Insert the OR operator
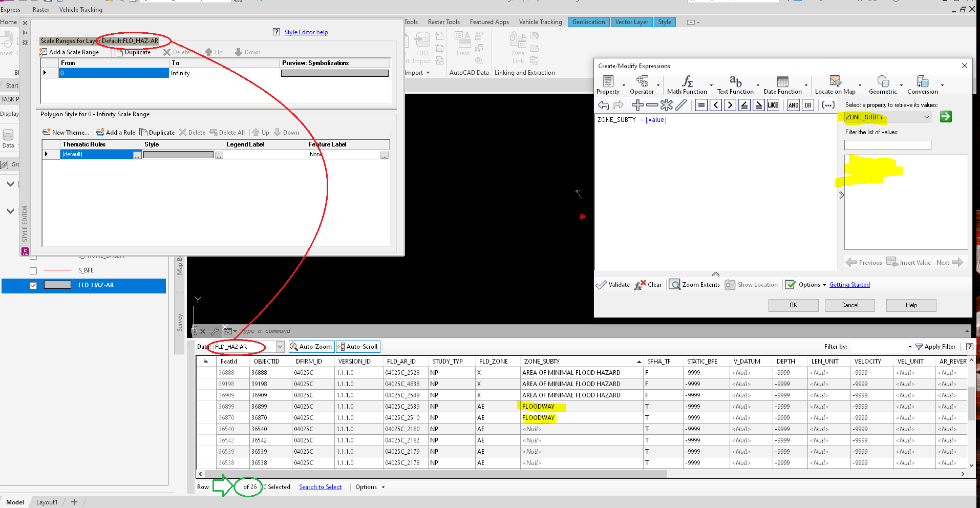The width and height of the screenshot is (980, 508). point(807,105)
